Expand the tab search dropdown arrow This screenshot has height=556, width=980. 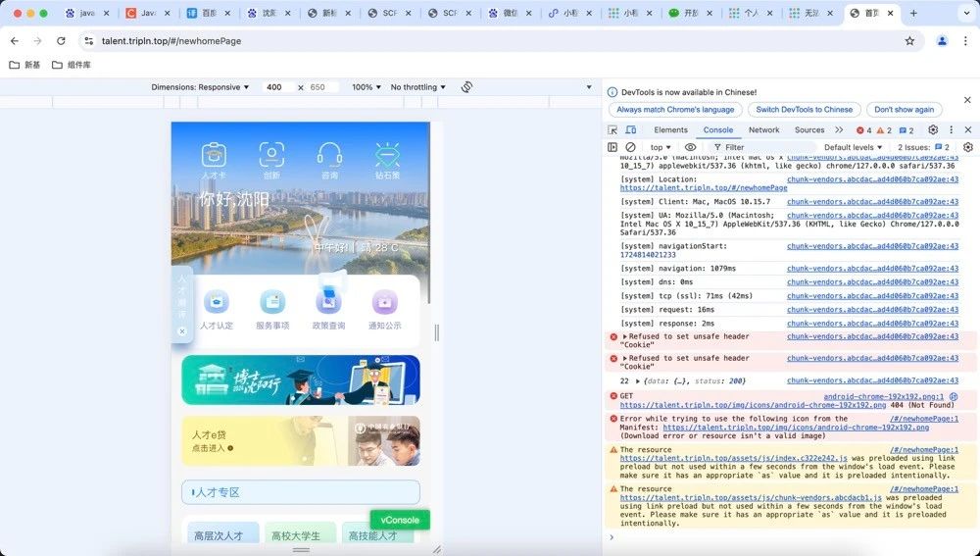[x=967, y=13]
